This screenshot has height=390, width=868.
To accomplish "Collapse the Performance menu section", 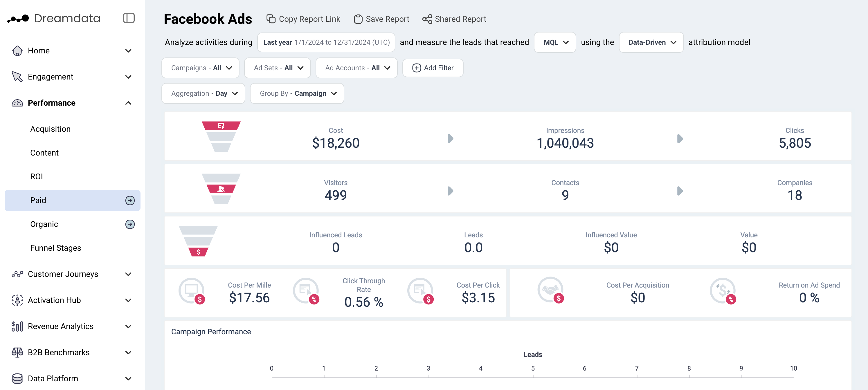I will (128, 103).
